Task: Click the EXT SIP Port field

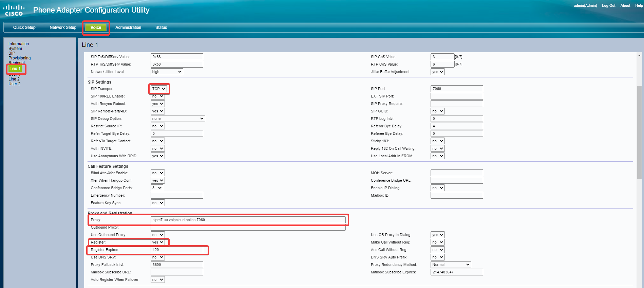Action: pos(457,96)
